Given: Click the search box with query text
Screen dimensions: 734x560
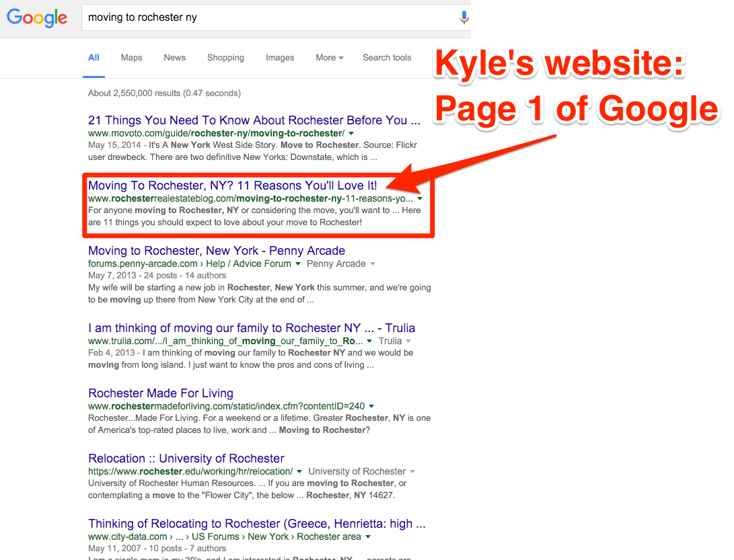Looking at the screenshot, I should click(277, 17).
